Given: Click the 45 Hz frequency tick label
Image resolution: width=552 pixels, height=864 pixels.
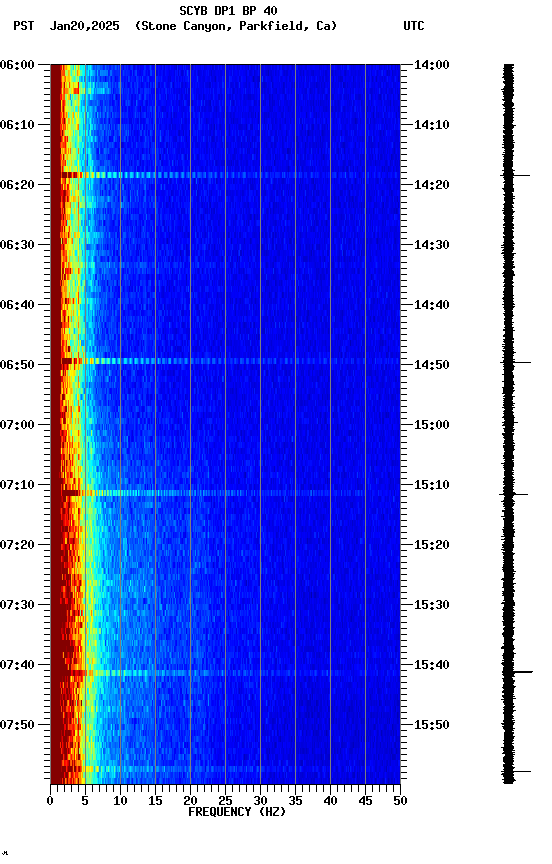Looking at the screenshot, I should (365, 801).
